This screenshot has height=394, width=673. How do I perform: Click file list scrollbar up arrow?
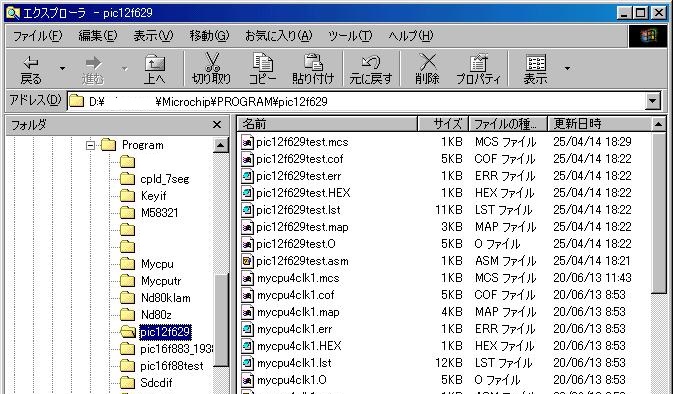[658, 124]
